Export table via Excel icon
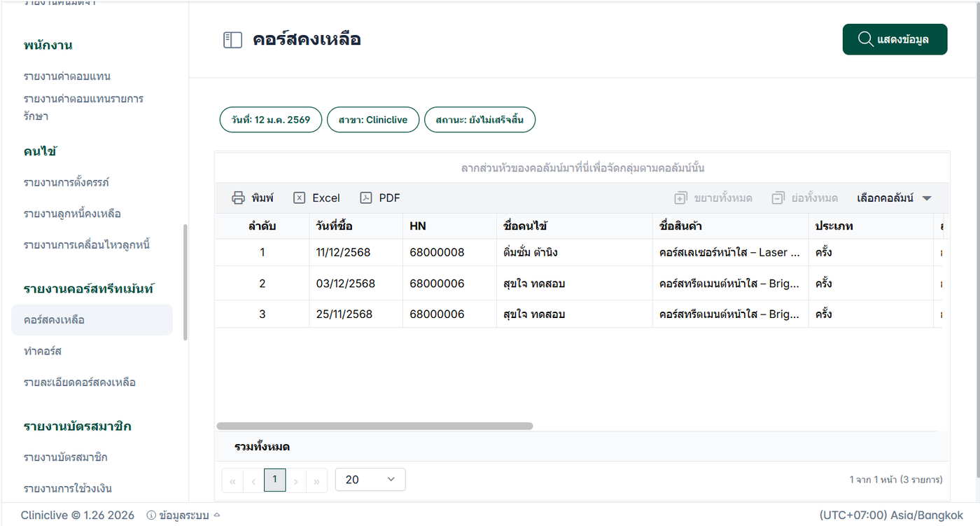This screenshot has width=980, height=526. pyautogui.click(x=299, y=198)
